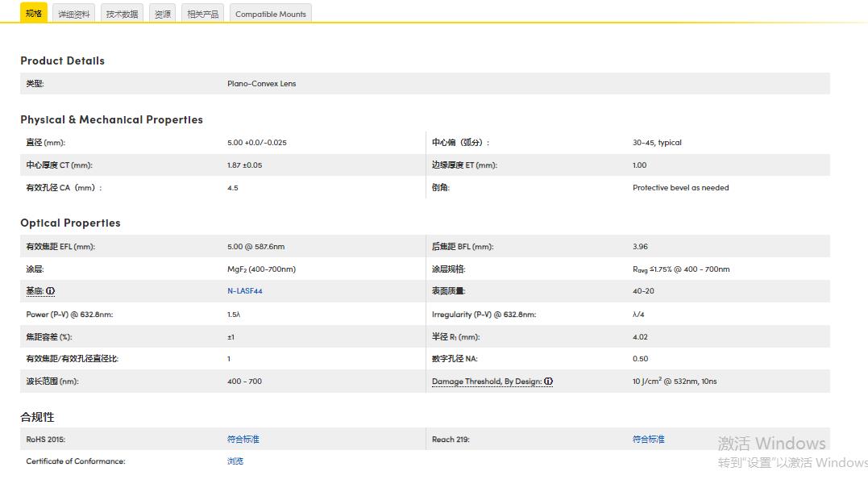
Task: Click the 合规性 section heading
Action: tap(37, 417)
